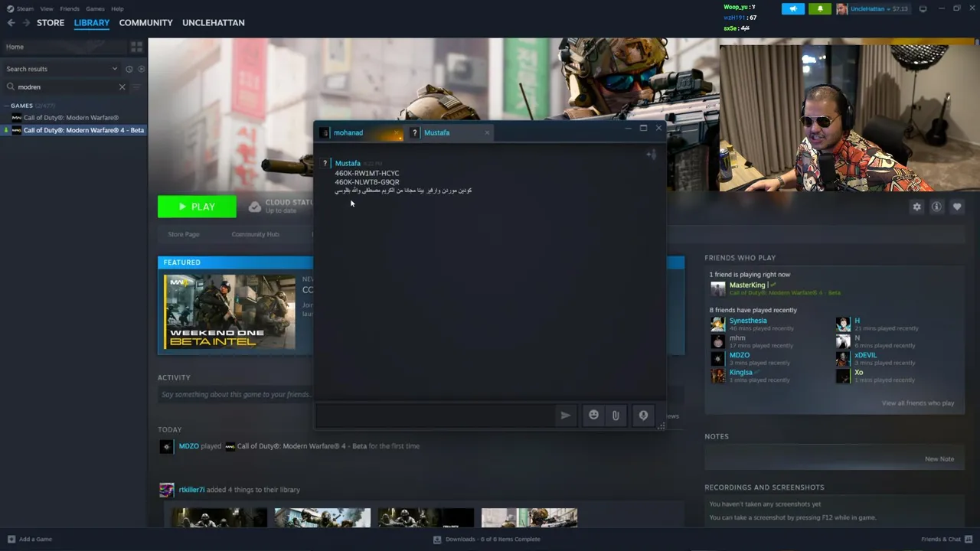Invite a friend to the Mustafa chat

(652, 155)
